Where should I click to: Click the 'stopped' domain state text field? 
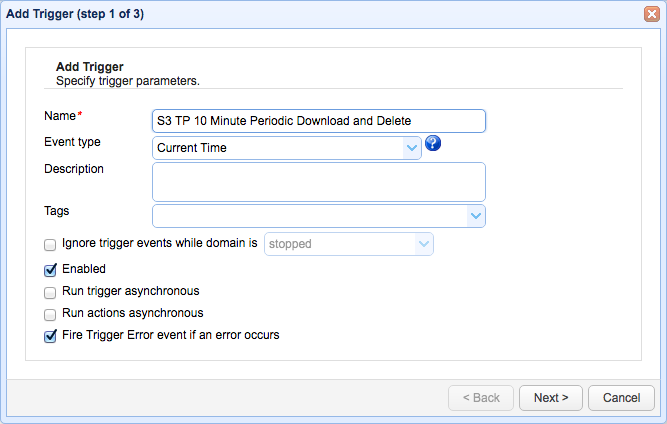tap(338, 244)
